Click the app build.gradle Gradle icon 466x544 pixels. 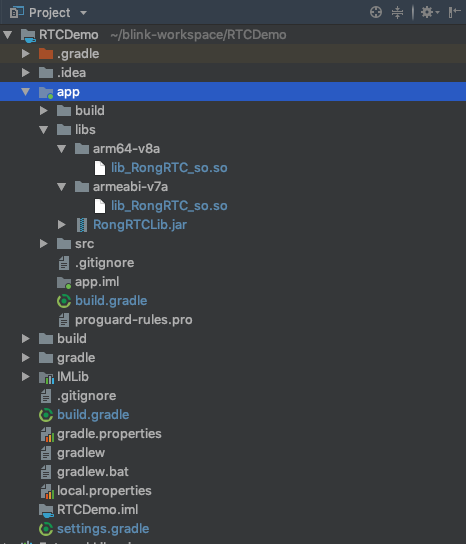[64, 301]
